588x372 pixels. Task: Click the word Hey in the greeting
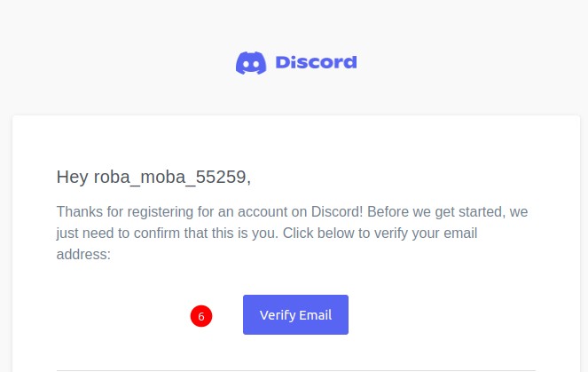(73, 177)
